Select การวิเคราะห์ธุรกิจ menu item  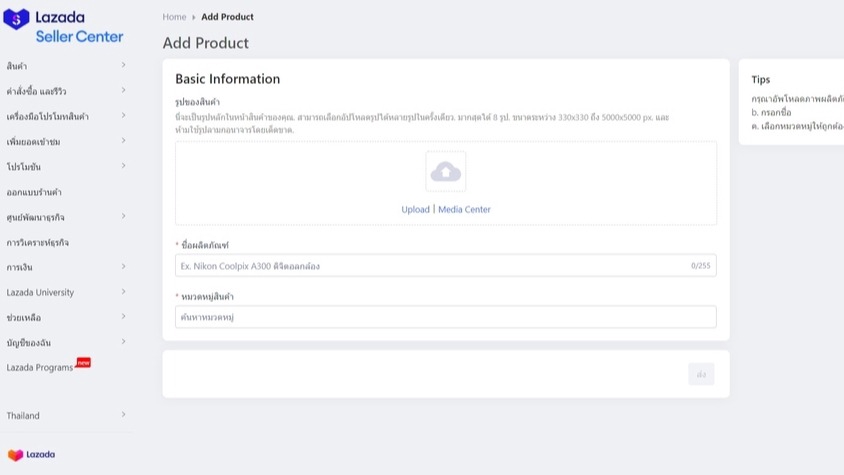38,242
